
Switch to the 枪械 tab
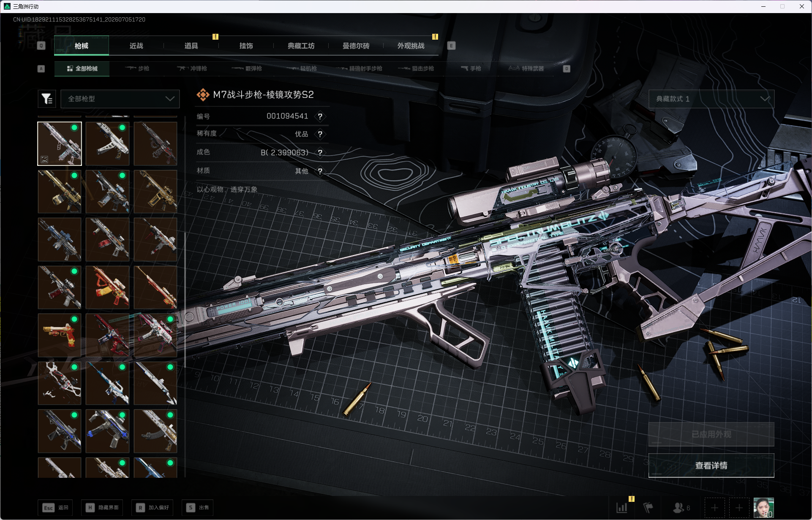click(x=82, y=46)
